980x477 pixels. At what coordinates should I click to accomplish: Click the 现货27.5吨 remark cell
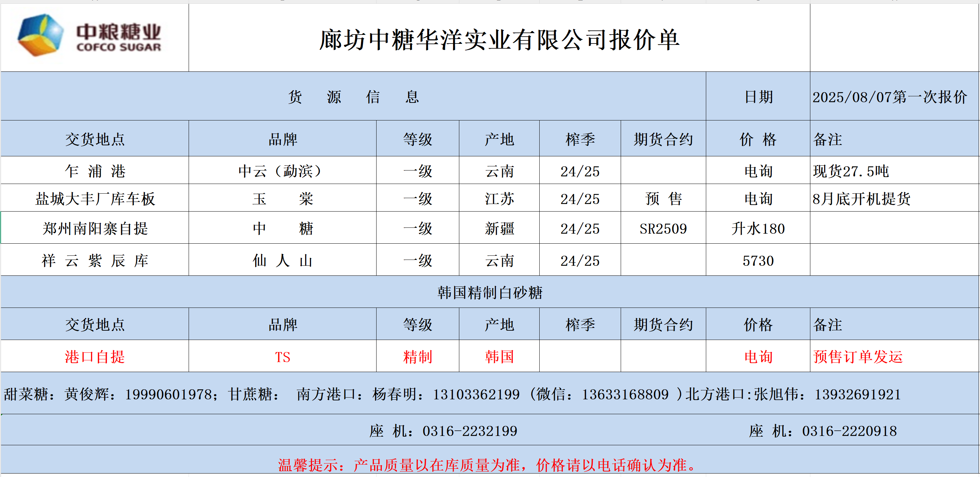tap(851, 171)
